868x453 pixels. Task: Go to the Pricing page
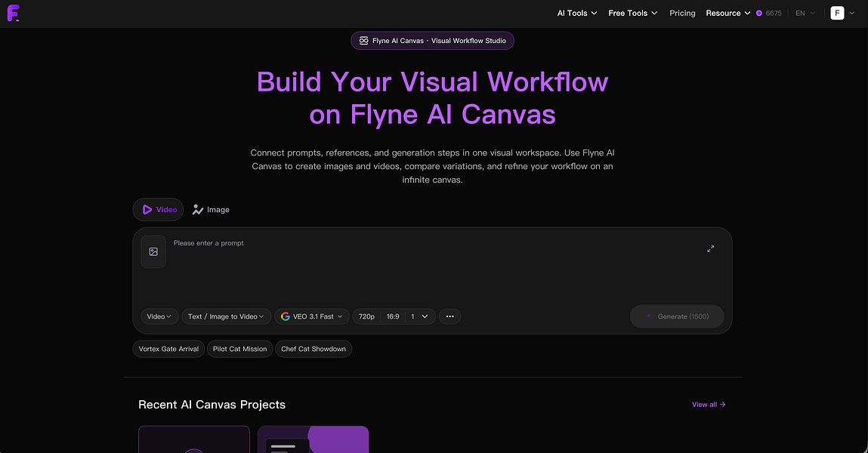pos(682,14)
